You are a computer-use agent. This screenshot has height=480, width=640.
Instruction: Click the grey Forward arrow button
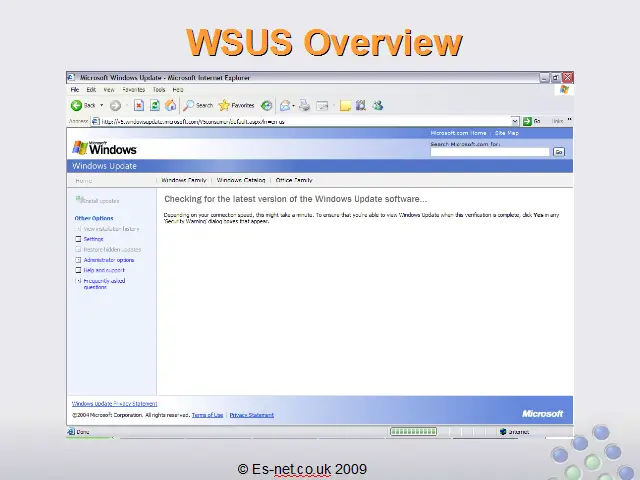point(116,106)
